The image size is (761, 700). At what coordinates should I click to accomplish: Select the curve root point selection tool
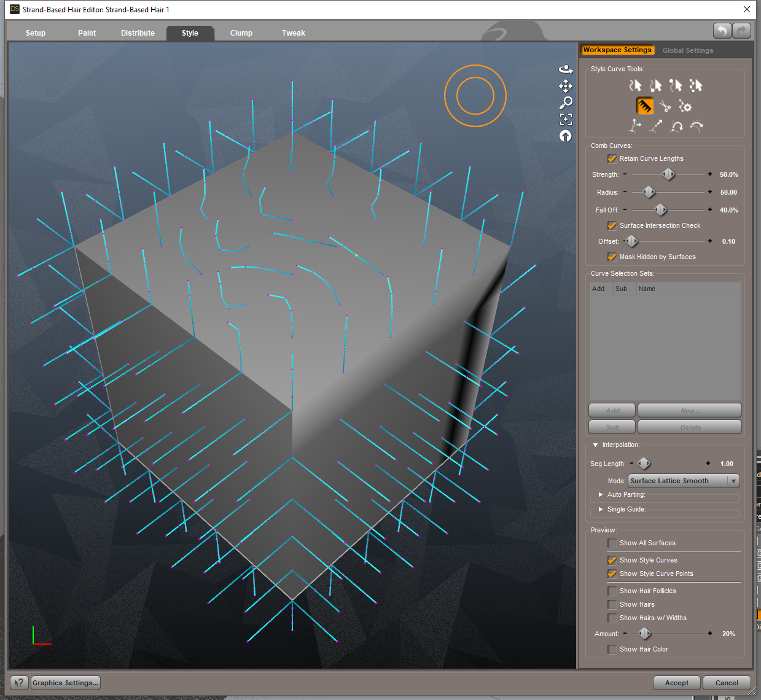pos(656,85)
